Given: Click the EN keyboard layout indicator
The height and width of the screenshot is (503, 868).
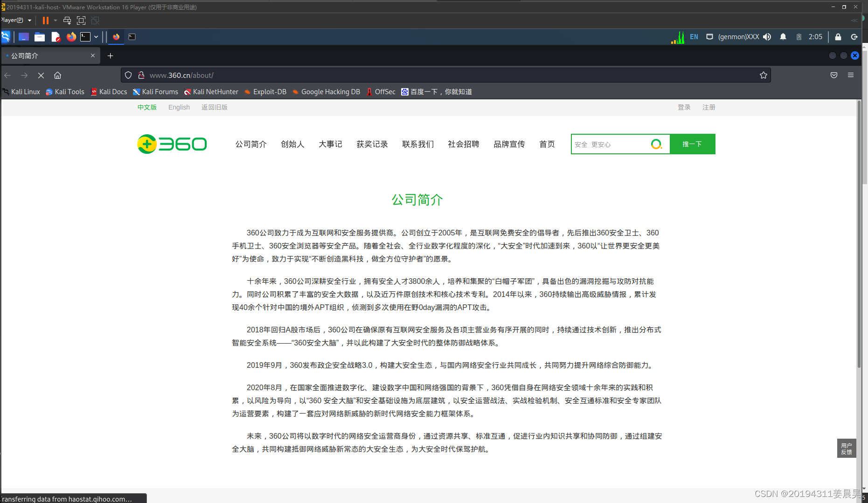Looking at the screenshot, I should pyautogui.click(x=694, y=37).
